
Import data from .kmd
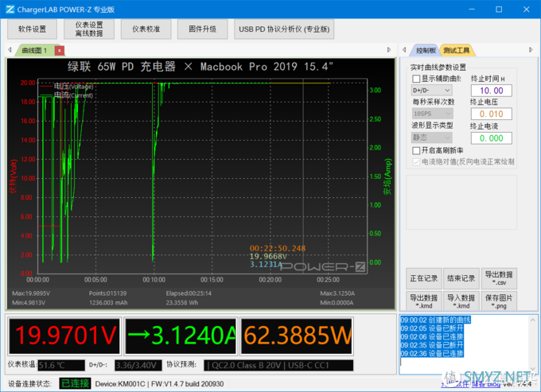461,301
